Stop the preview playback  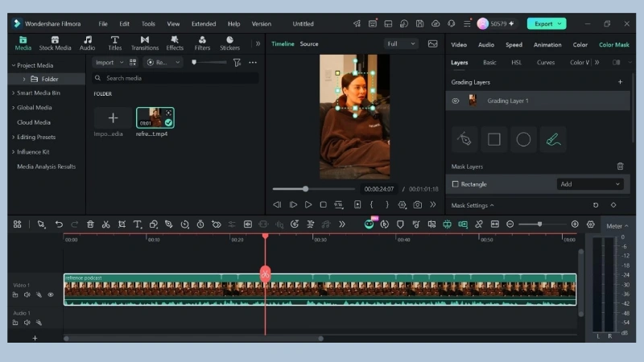point(324,204)
